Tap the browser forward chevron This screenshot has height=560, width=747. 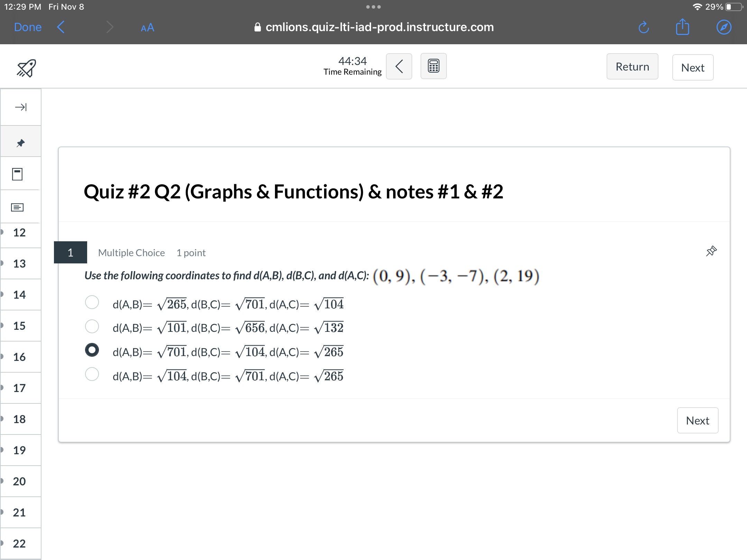tap(110, 27)
